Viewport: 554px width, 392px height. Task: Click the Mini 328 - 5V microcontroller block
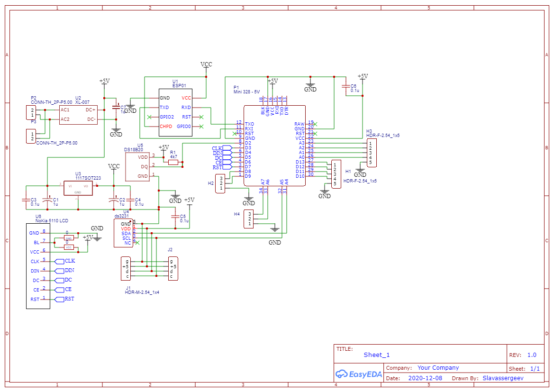274,146
